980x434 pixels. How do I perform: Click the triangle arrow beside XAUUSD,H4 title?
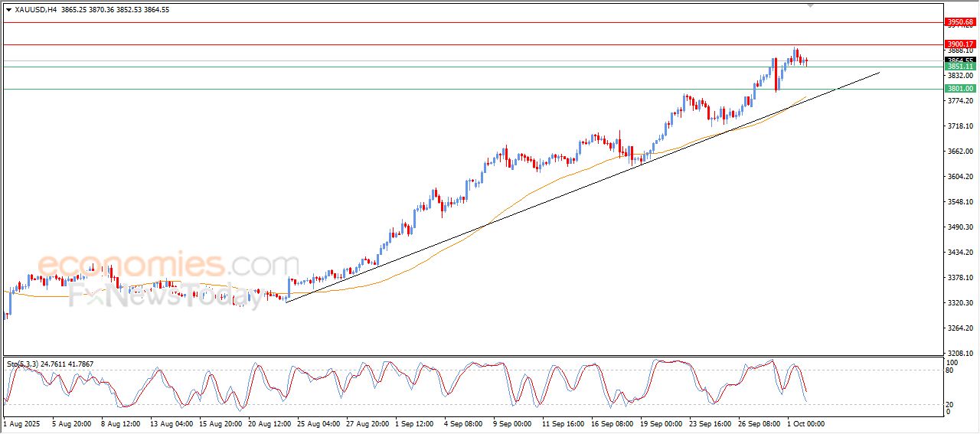[8, 10]
